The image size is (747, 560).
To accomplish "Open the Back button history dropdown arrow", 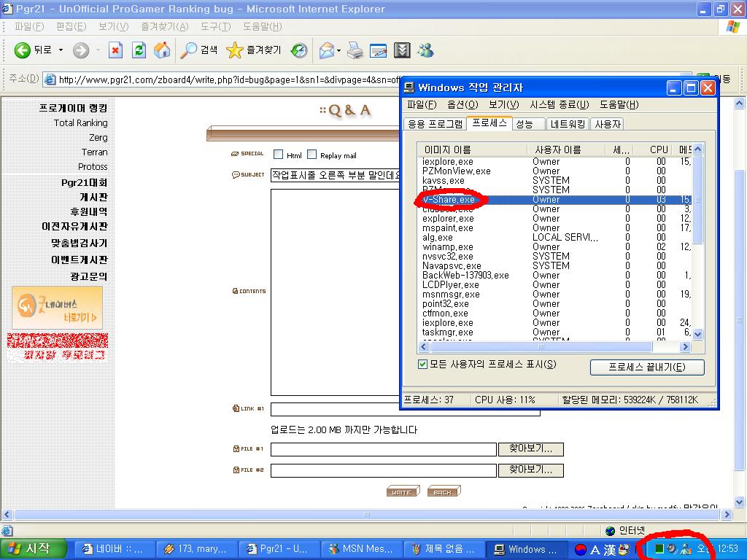I will coord(61,50).
